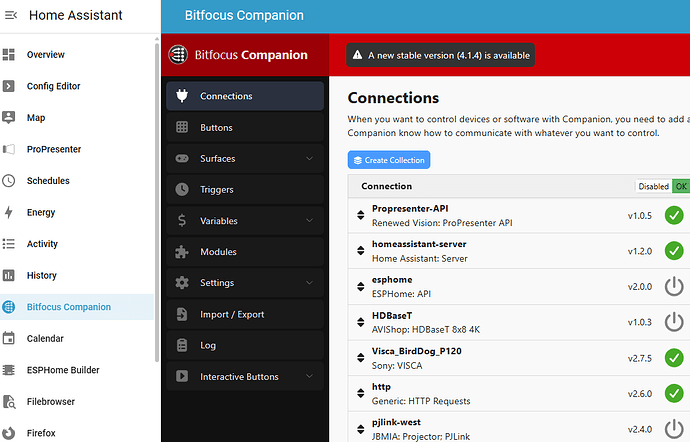690x442 pixels.
Task: Click the Settings gear icon
Action: point(182,283)
